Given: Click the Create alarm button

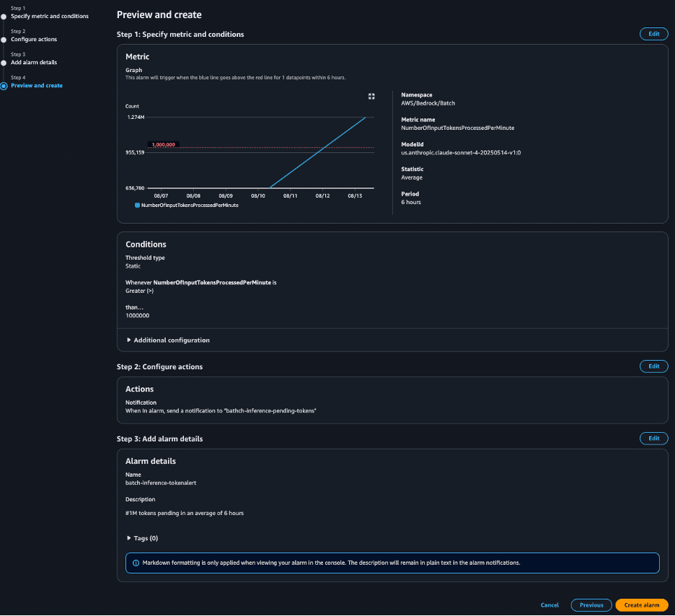Looking at the screenshot, I should [641, 604].
